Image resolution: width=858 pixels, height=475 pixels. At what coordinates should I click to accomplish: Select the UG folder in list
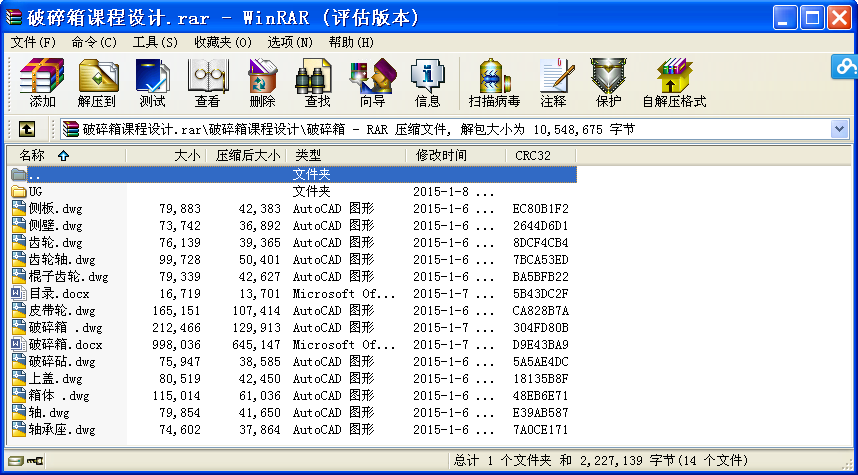[x=36, y=191]
